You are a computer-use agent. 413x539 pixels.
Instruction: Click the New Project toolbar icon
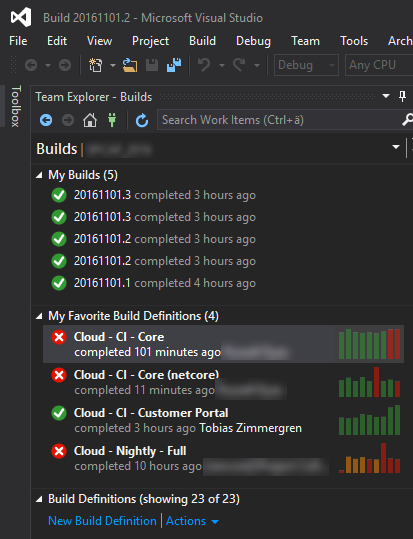point(96,65)
